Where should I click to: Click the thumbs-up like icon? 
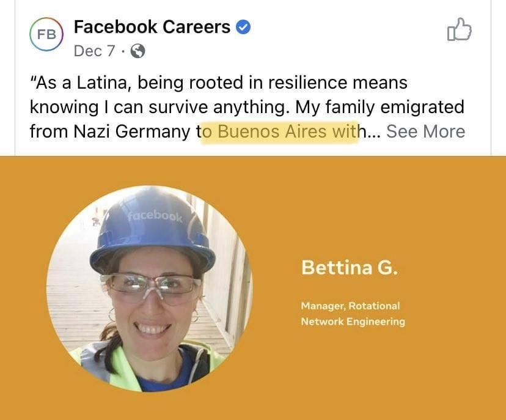coord(459,29)
